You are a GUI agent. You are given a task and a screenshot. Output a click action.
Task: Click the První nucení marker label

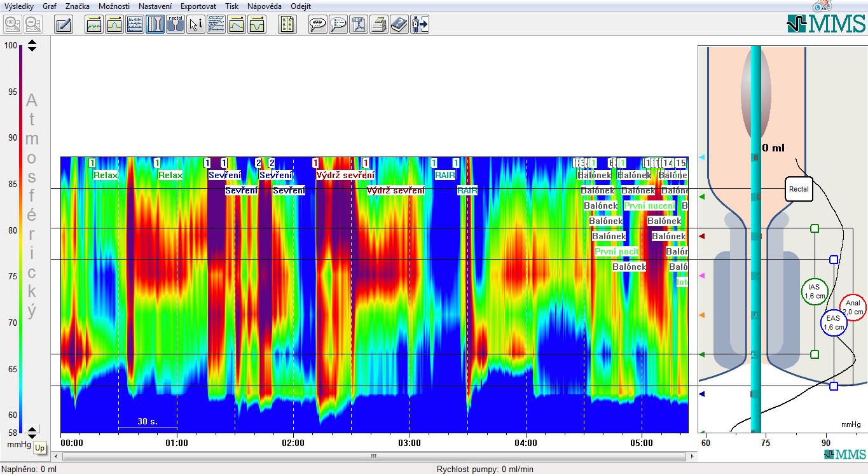648,206
